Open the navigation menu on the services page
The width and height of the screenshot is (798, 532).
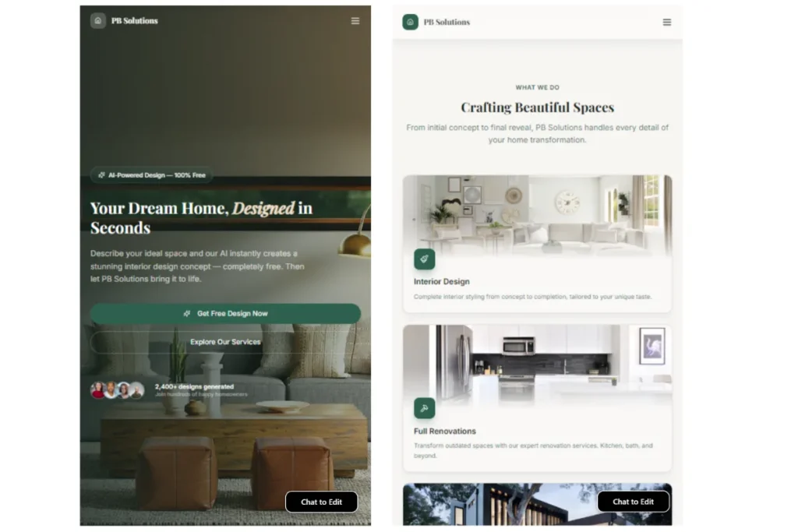[x=667, y=23]
